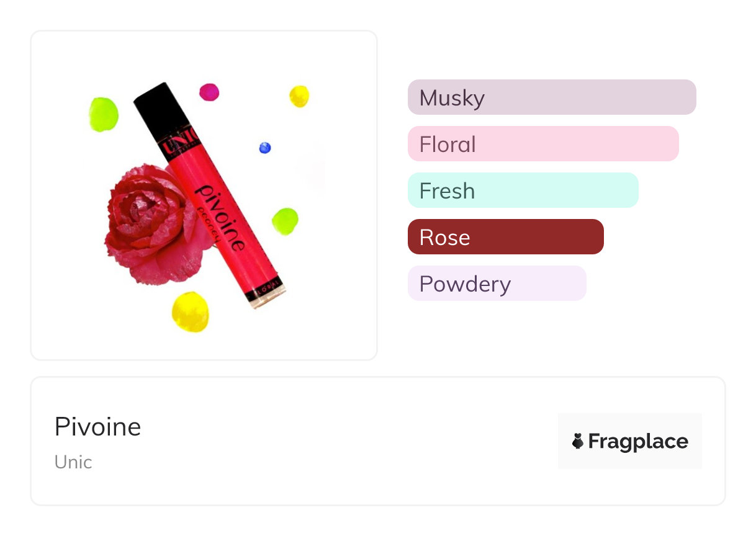Open the Fragplace wordmark link

point(637,441)
